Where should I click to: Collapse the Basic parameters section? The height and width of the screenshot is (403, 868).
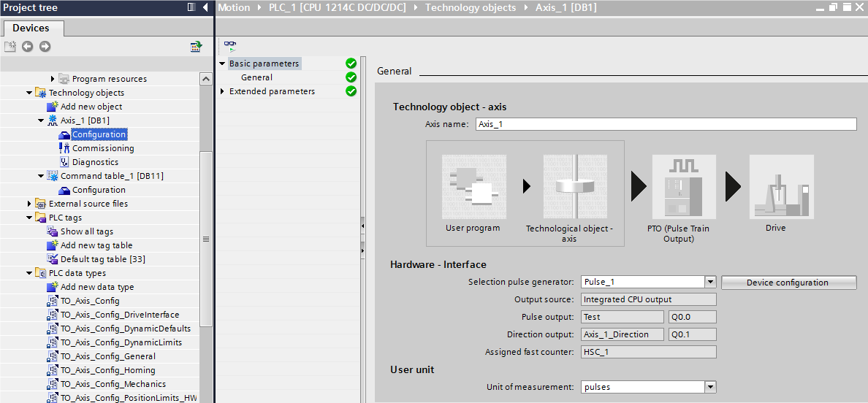point(223,64)
